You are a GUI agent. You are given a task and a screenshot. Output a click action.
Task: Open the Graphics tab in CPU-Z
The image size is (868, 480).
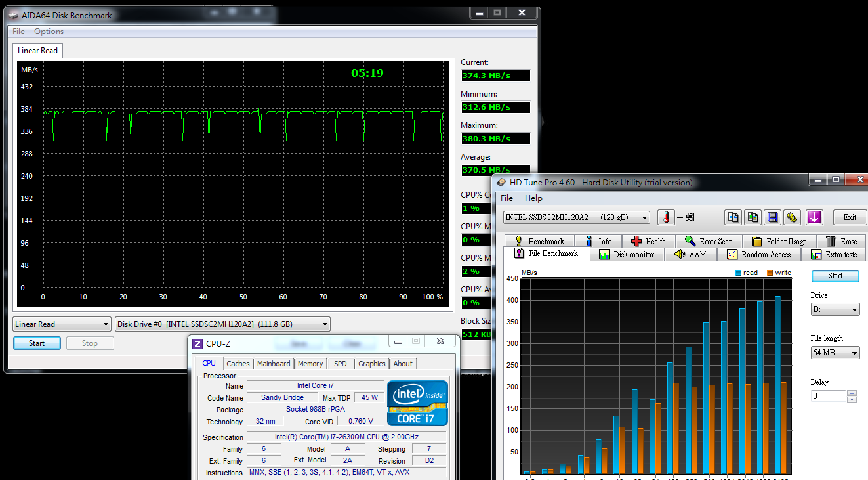coord(372,364)
